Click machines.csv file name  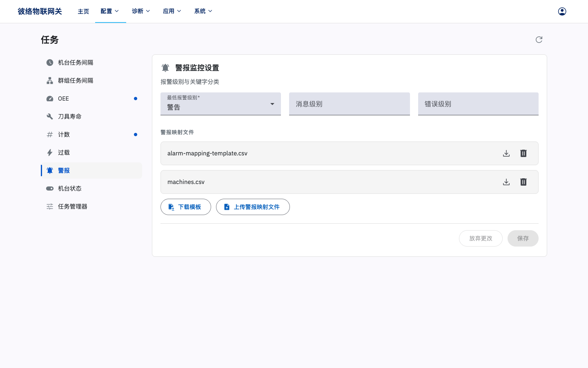186,182
